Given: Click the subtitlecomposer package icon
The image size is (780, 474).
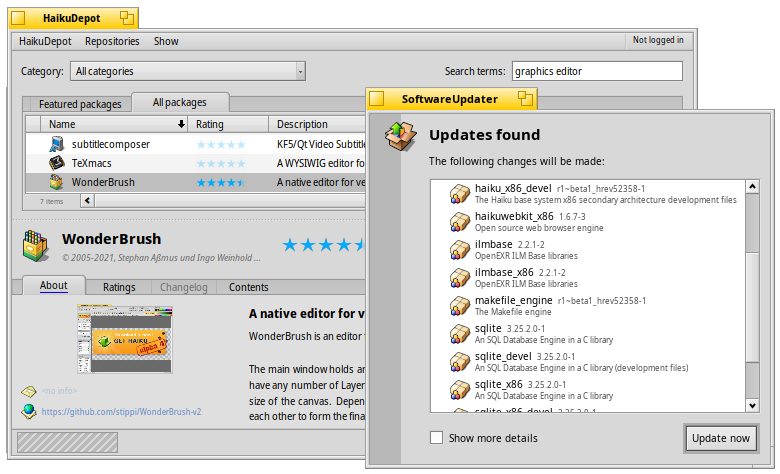Looking at the screenshot, I should (x=57, y=144).
